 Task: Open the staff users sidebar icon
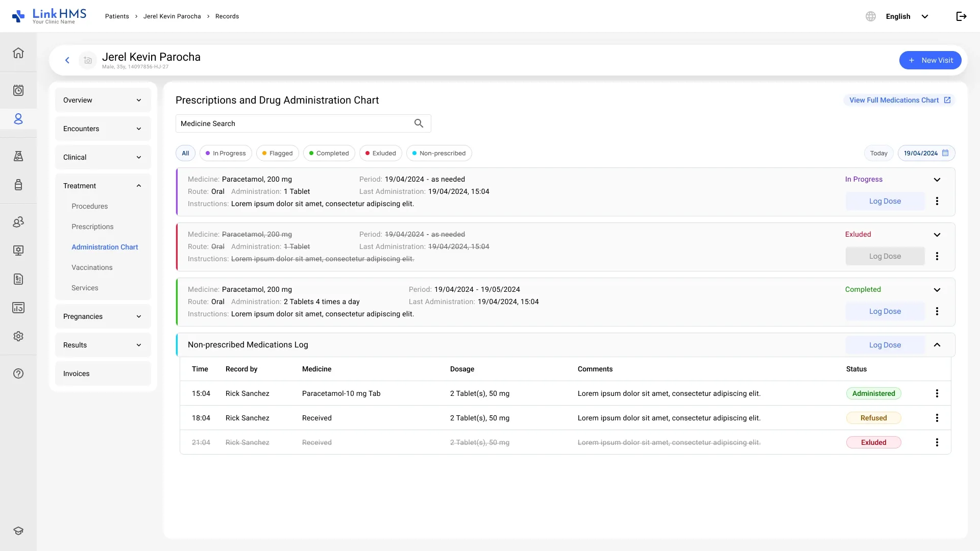click(18, 222)
